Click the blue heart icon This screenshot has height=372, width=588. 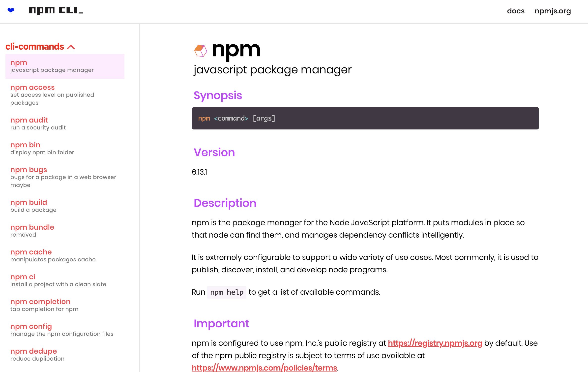click(x=11, y=10)
